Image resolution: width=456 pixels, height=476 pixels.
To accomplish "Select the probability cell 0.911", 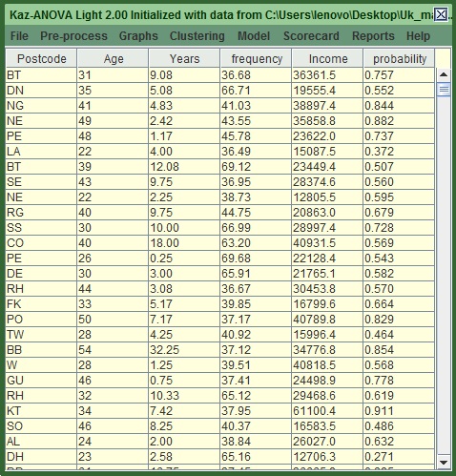I will (399, 411).
